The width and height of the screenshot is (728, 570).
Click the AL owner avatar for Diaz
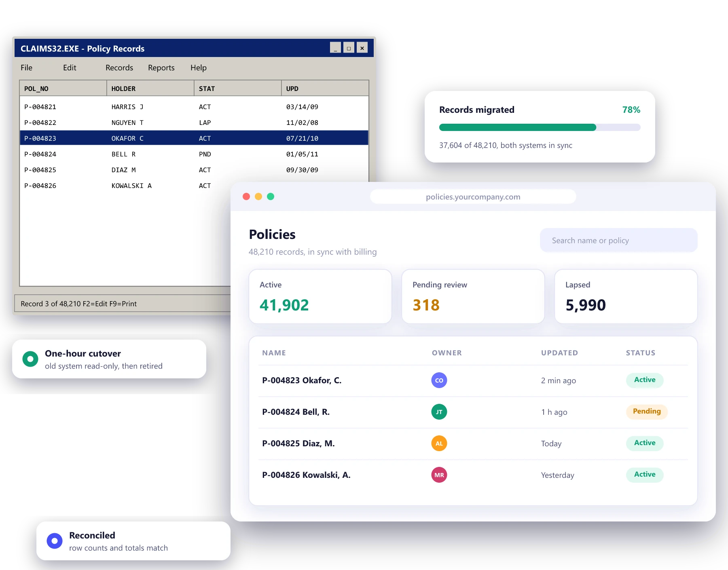click(x=439, y=443)
